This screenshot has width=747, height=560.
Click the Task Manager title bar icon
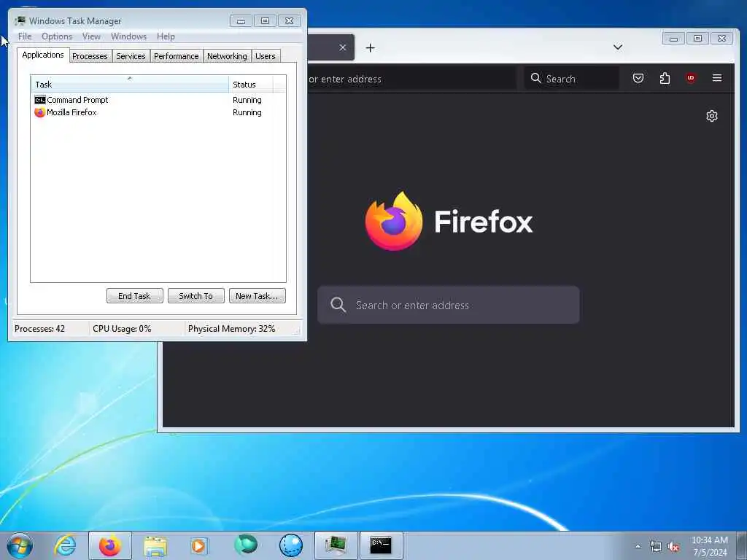[20, 21]
